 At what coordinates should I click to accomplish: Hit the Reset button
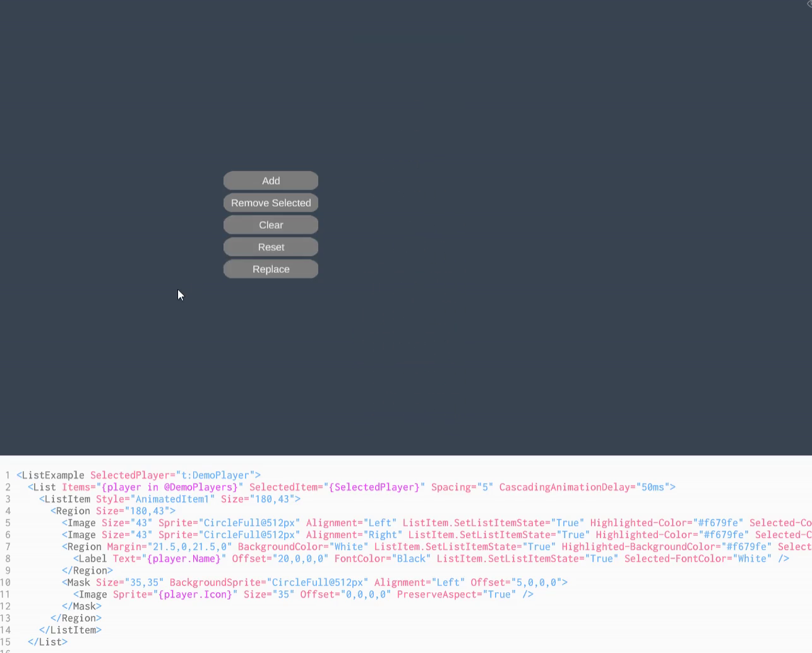[x=271, y=247]
